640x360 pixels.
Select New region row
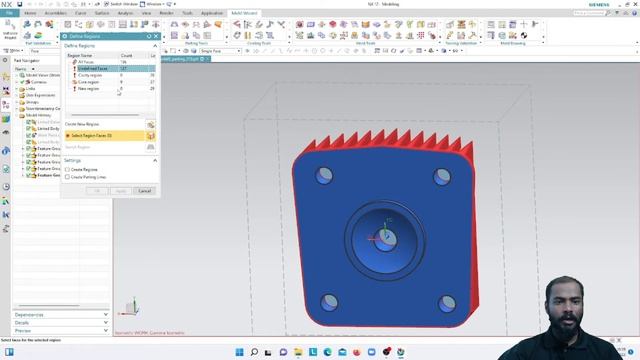tap(111, 89)
